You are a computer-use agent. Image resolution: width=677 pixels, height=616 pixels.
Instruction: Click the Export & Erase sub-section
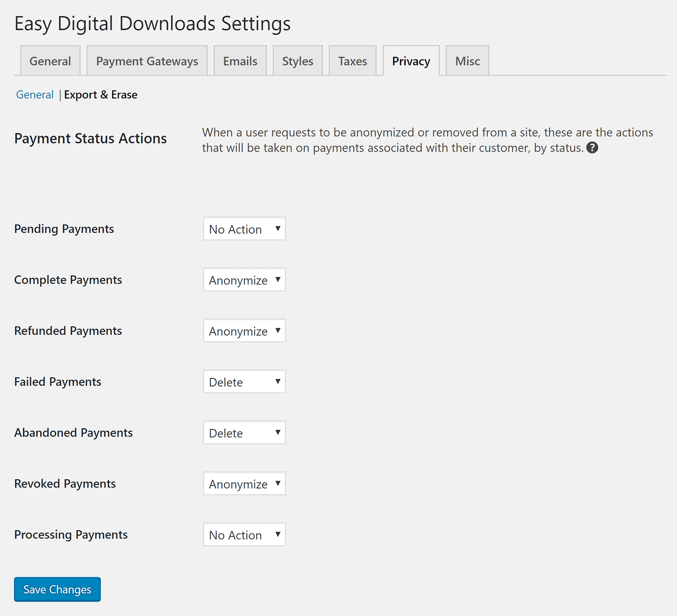click(x=101, y=94)
